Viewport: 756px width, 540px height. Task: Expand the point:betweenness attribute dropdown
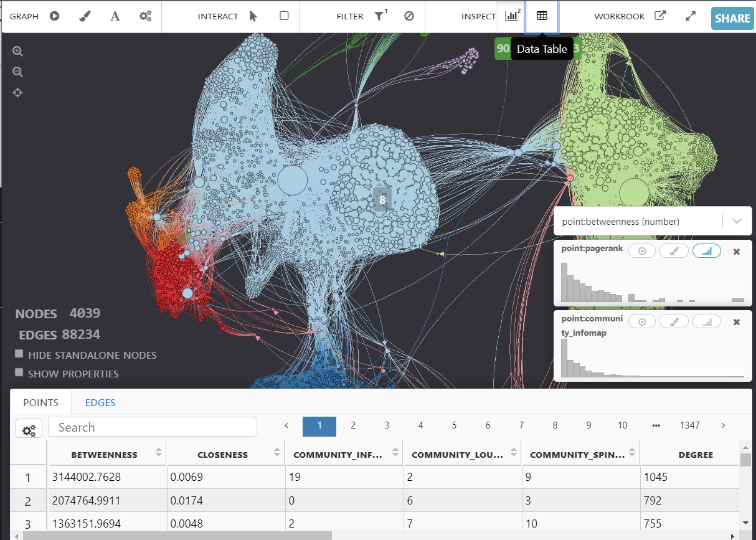737,221
